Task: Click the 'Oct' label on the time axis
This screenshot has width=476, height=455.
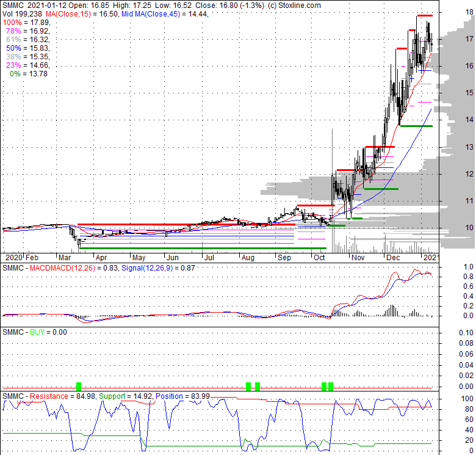Action: coord(319,258)
